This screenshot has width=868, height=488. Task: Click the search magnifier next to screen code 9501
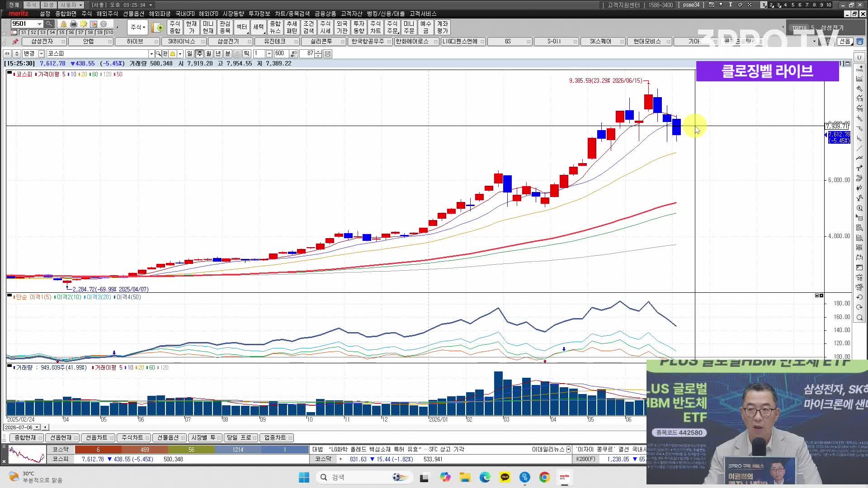[x=49, y=23]
